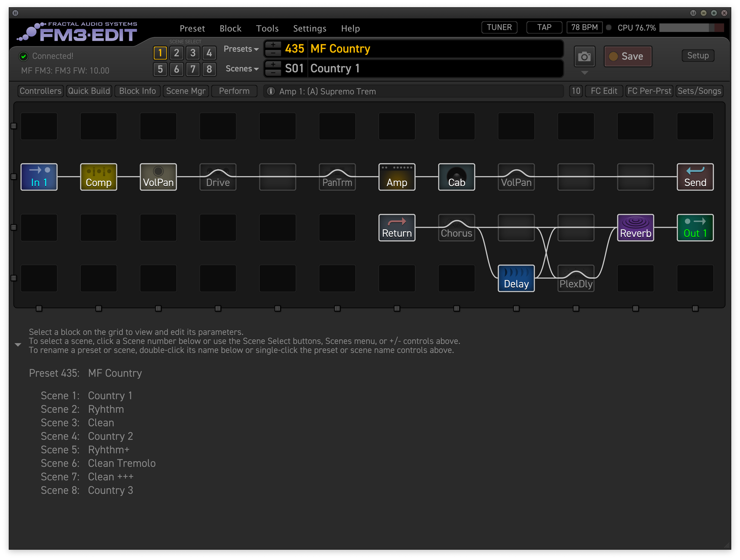Viewport: 740px width, 560px height.
Task: Switch to scene 3 button
Action: coord(193,53)
